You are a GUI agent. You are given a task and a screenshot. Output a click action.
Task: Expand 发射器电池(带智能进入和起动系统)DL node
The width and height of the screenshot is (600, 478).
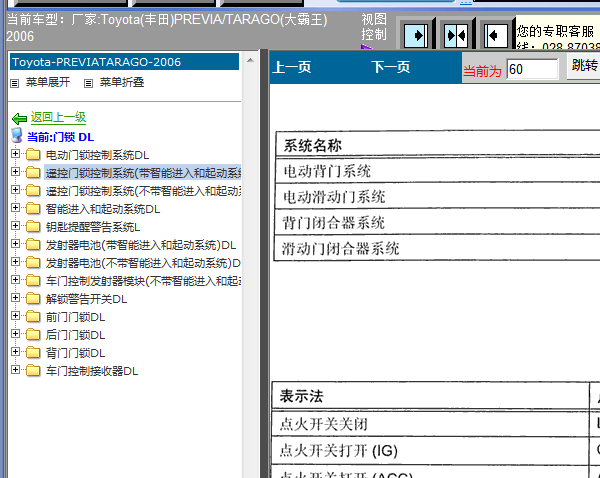[15, 243]
